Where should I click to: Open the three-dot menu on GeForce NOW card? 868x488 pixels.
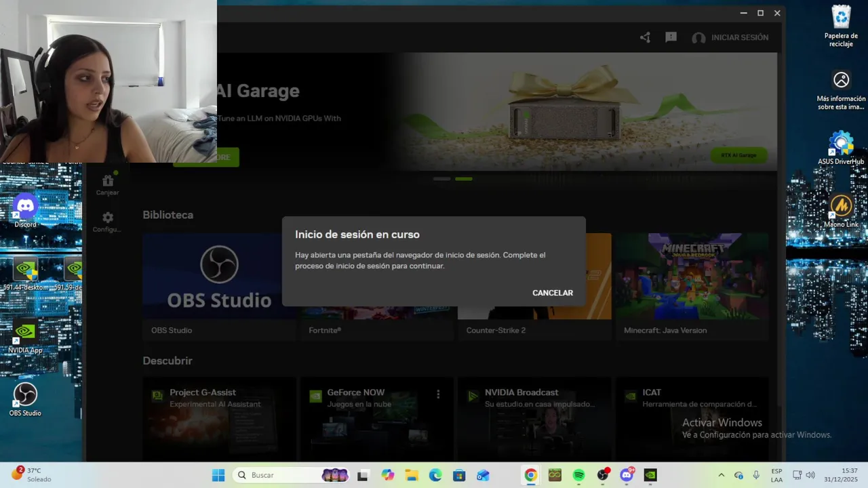coord(438,394)
